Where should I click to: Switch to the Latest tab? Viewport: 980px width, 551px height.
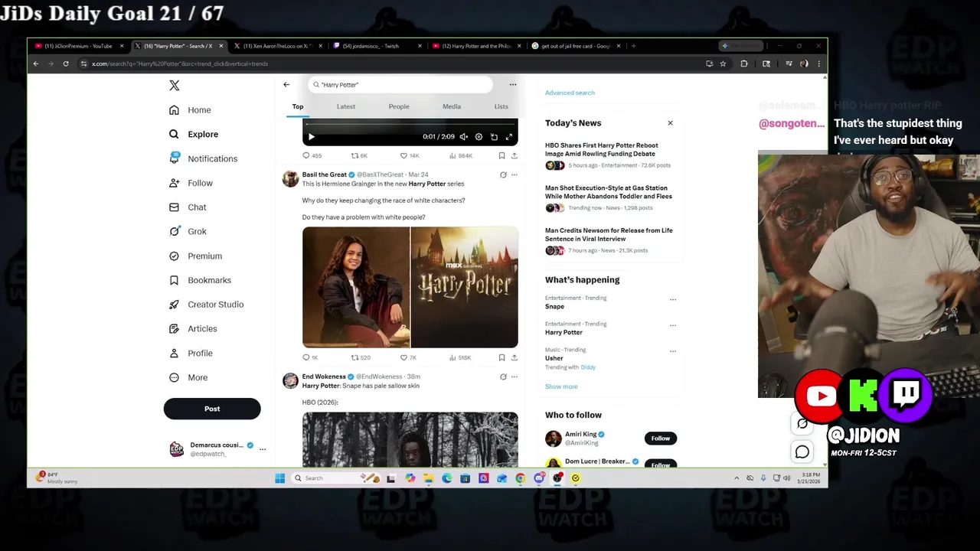[346, 106]
